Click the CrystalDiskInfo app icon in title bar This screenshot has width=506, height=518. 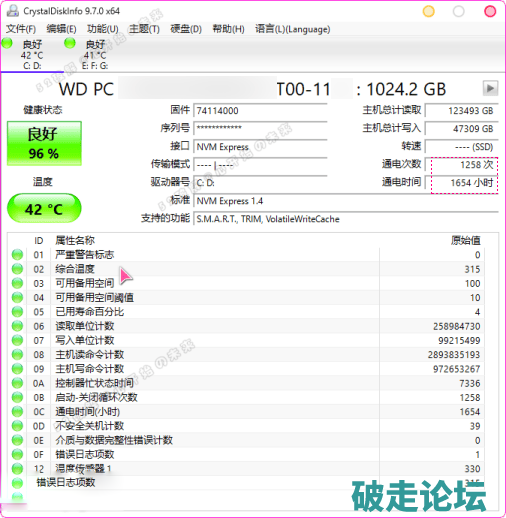[x=12, y=11]
